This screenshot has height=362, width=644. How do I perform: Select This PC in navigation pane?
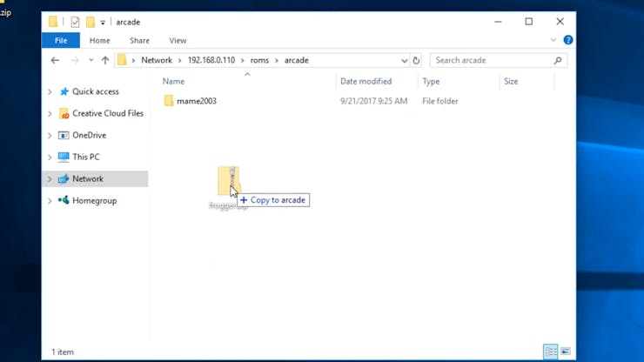tap(86, 157)
